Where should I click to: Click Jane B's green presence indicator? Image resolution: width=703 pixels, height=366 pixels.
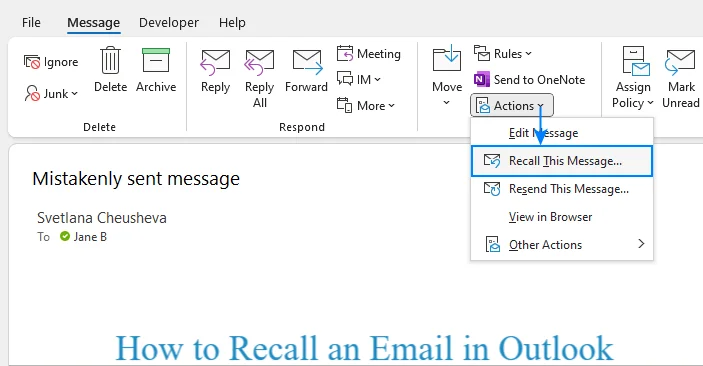pos(65,236)
